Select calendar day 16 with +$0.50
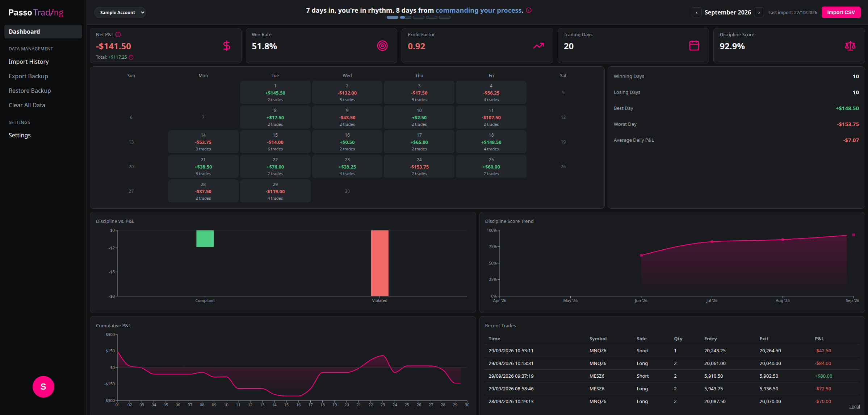Screen dimensions: 868x415 (347, 142)
